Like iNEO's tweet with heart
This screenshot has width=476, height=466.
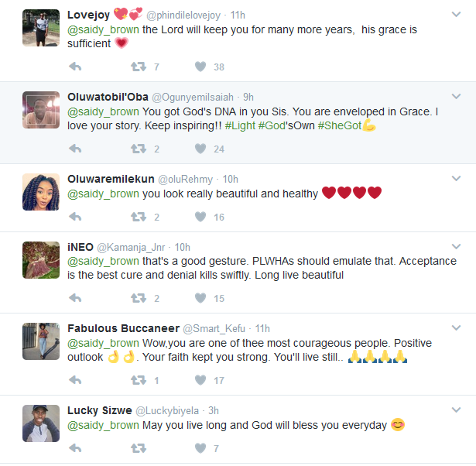click(200, 298)
